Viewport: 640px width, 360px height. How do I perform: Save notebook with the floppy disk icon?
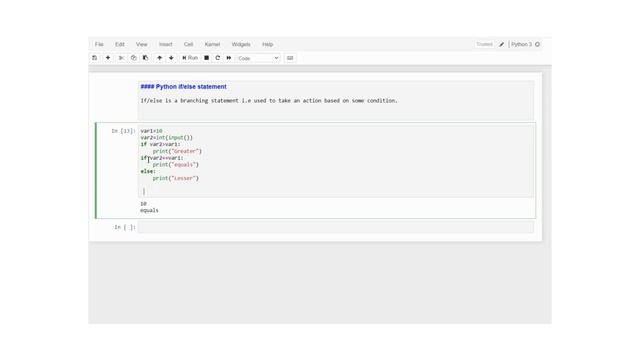click(x=95, y=58)
